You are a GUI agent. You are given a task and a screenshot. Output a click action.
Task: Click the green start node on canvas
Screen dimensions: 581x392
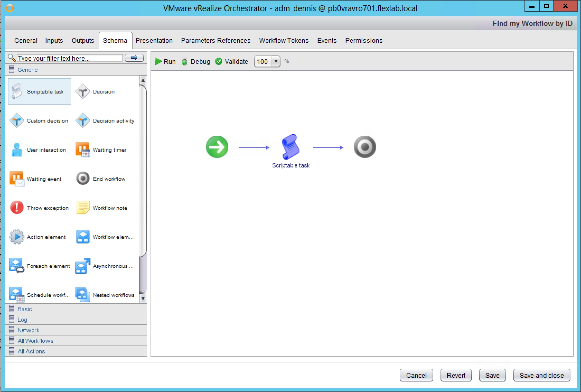(x=217, y=147)
